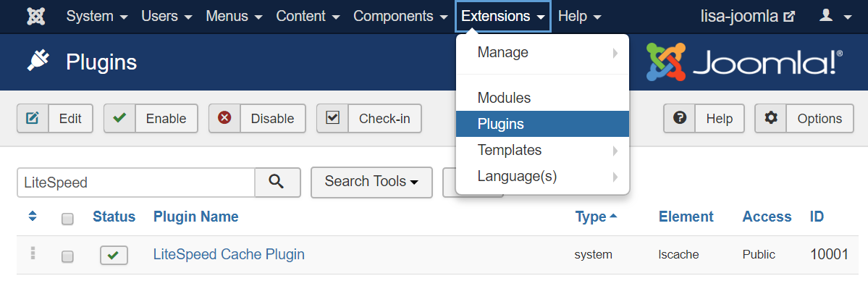This screenshot has width=868, height=281.
Task: Click the Edit pencil icon
Action: coord(33,118)
